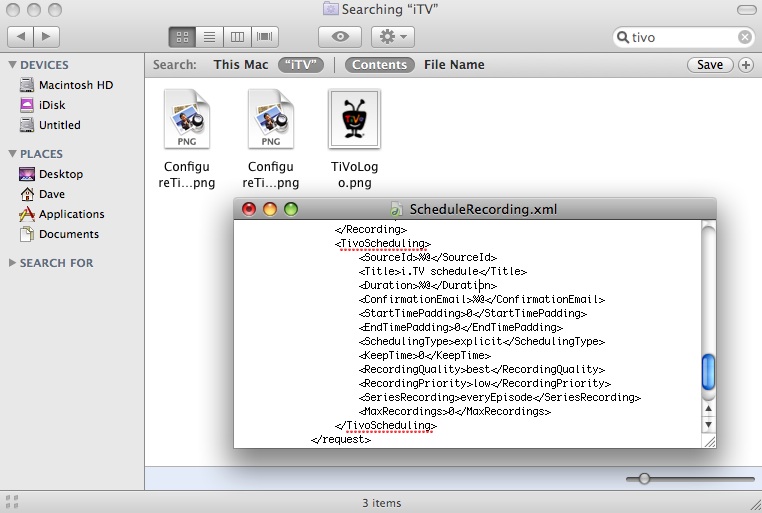Save the current search
This screenshot has width=762, height=513.
coord(710,65)
